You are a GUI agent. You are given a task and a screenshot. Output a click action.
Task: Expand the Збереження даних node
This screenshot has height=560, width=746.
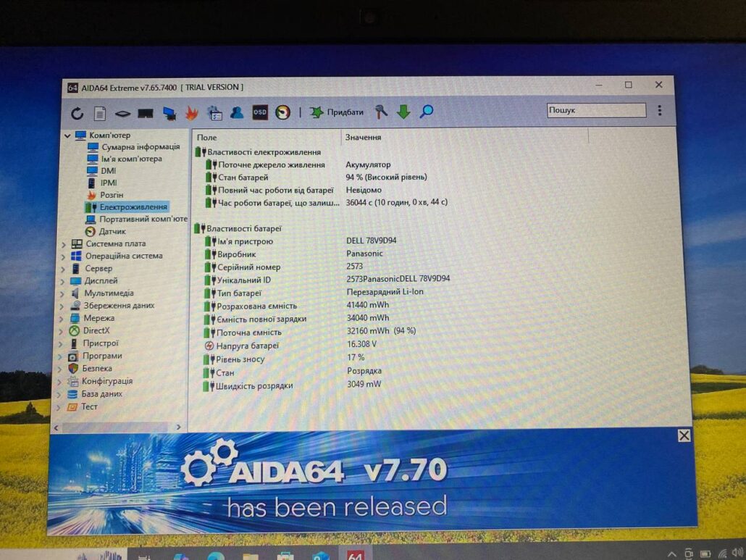coord(62,306)
